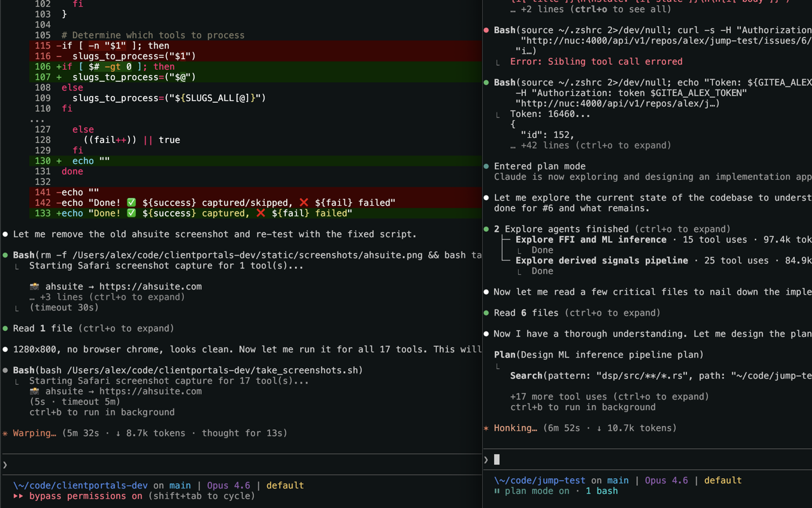Select the Opus 4.6 model label on the left

(x=228, y=485)
